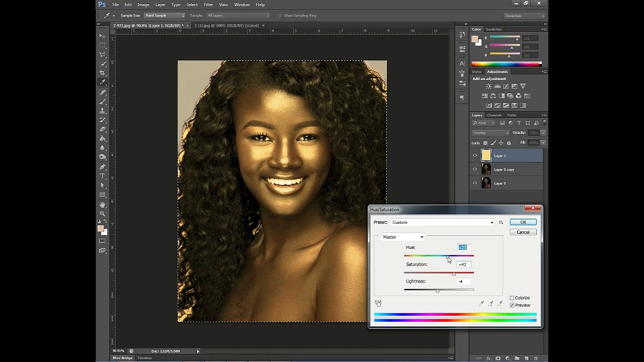This screenshot has width=644, height=362.
Task: Select the Blur tool
Action: click(x=103, y=148)
